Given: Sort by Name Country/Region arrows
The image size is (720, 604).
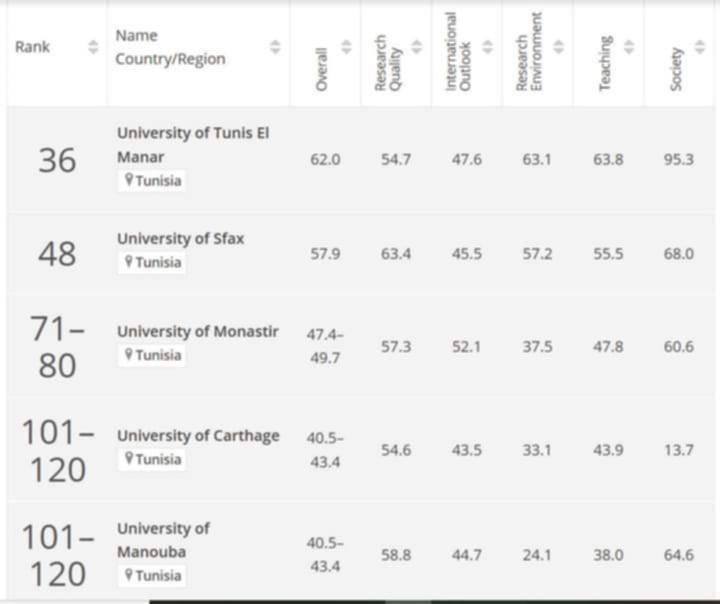Looking at the screenshot, I should pos(275,47).
